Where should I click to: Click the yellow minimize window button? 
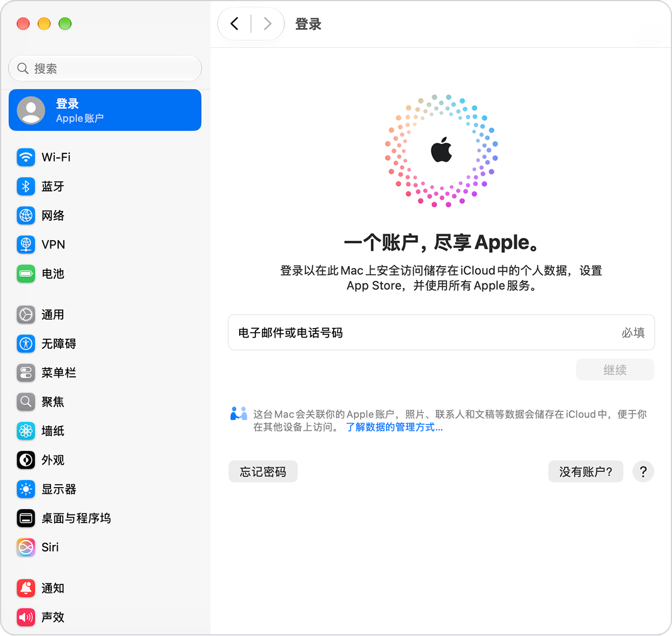tap(44, 24)
